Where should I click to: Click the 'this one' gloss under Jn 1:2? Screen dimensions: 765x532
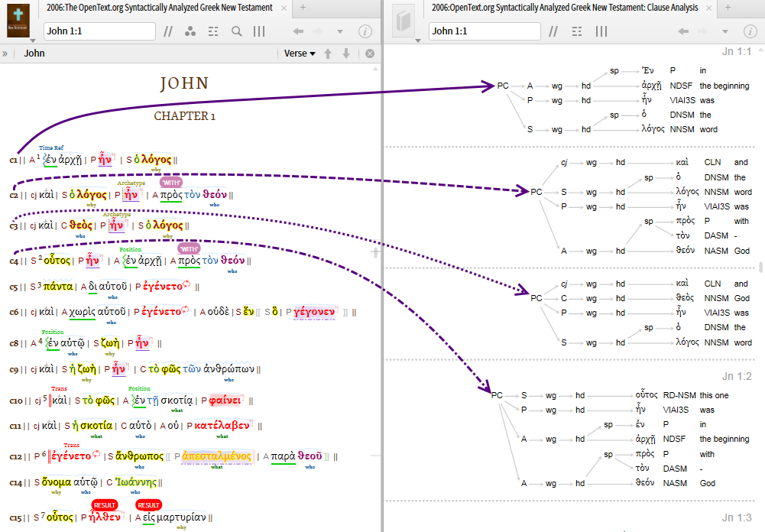pyautogui.click(x=714, y=395)
